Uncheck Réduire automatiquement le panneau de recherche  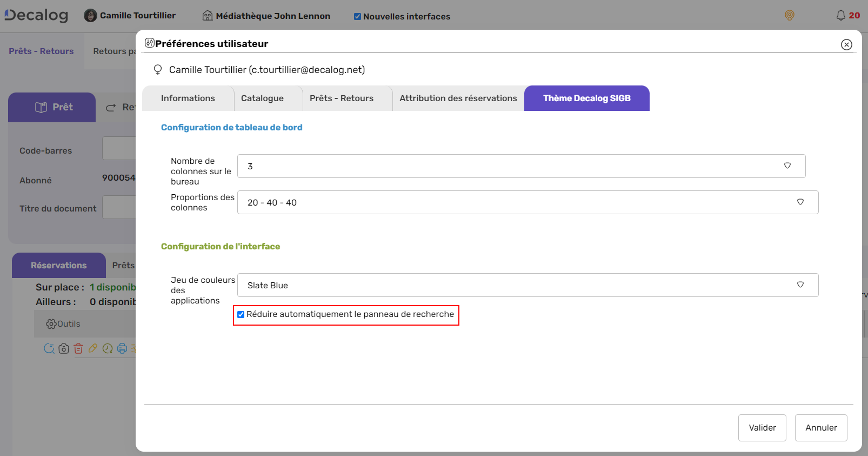pyautogui.click(x=241, y=315)
